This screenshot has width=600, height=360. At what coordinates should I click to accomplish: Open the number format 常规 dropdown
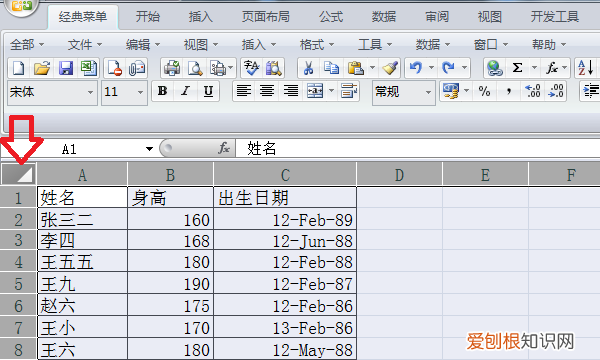[428, 92]
